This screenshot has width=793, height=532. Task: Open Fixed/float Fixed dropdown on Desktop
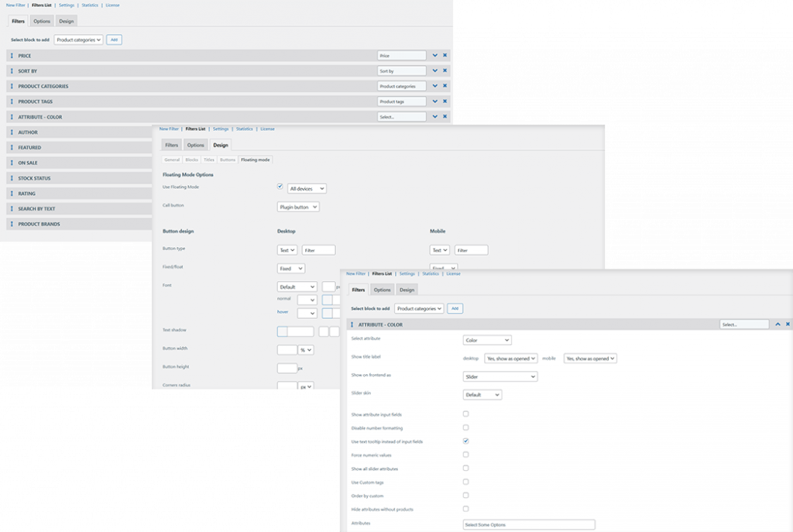coord(291,269)
